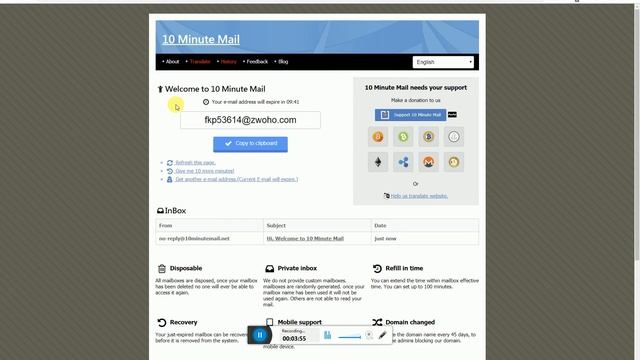Click the Domain changed shuffle icon

tap(377, 322)
